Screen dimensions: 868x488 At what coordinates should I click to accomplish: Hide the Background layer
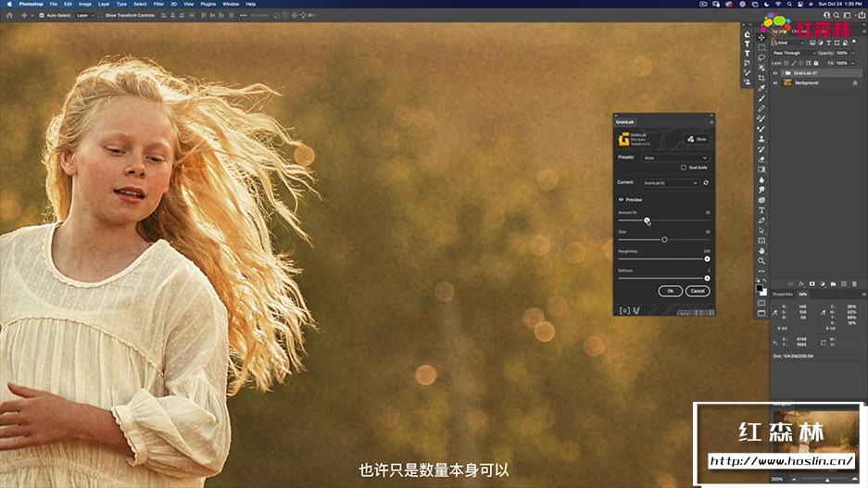click(x=775, y=83)
